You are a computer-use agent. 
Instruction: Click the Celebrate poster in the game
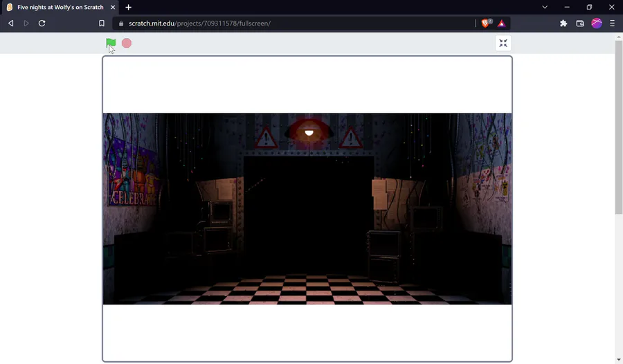point(134,171)
